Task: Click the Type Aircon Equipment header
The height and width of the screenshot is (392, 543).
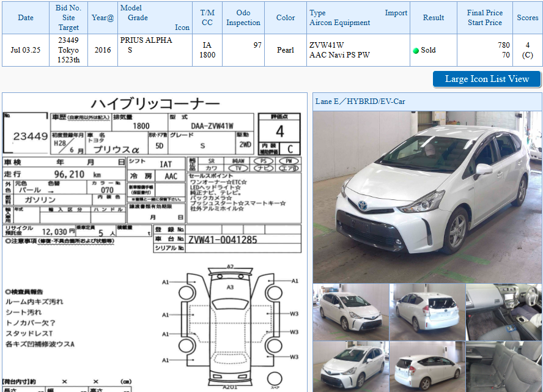Action: [358, 18]
